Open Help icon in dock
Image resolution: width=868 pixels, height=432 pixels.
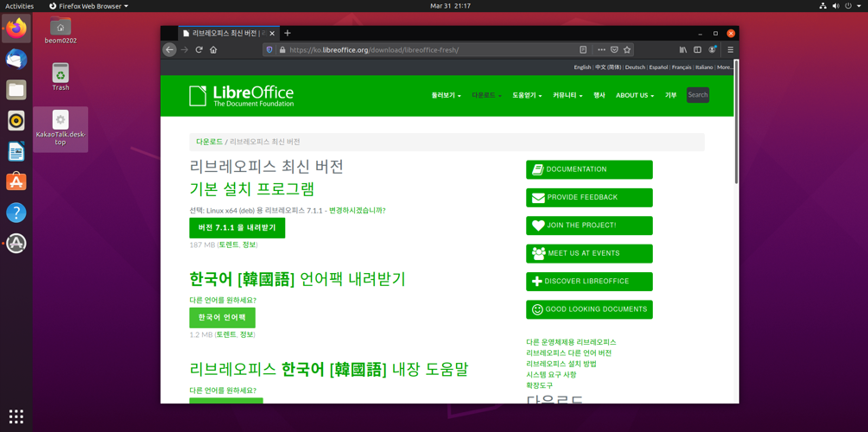(16, 213)
